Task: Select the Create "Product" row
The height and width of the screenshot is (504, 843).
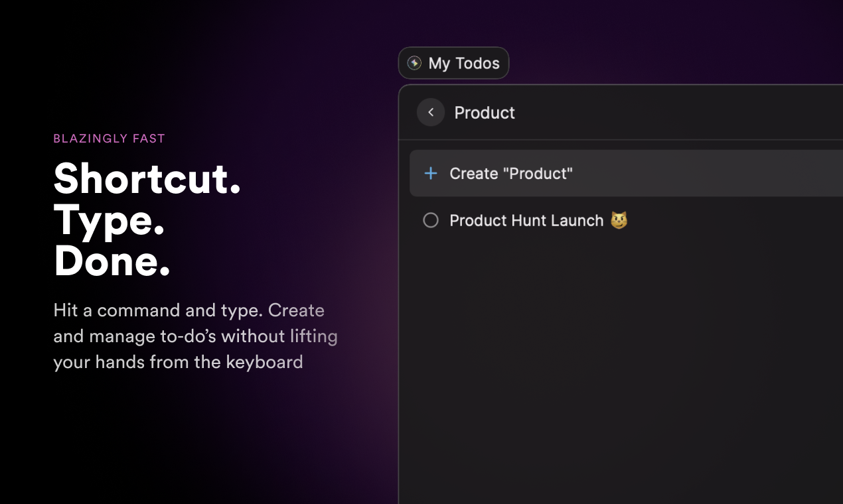Action: coord(626,173)
